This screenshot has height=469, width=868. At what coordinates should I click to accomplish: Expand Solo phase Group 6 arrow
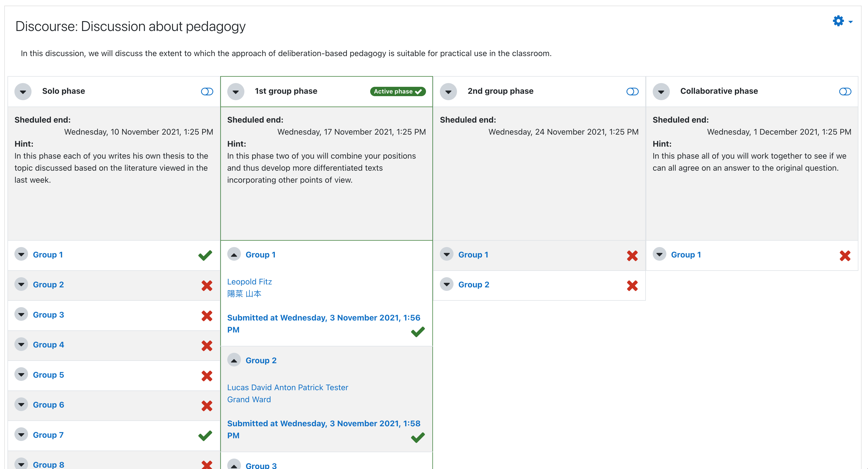pyautogui.click(x=21, y=404)
